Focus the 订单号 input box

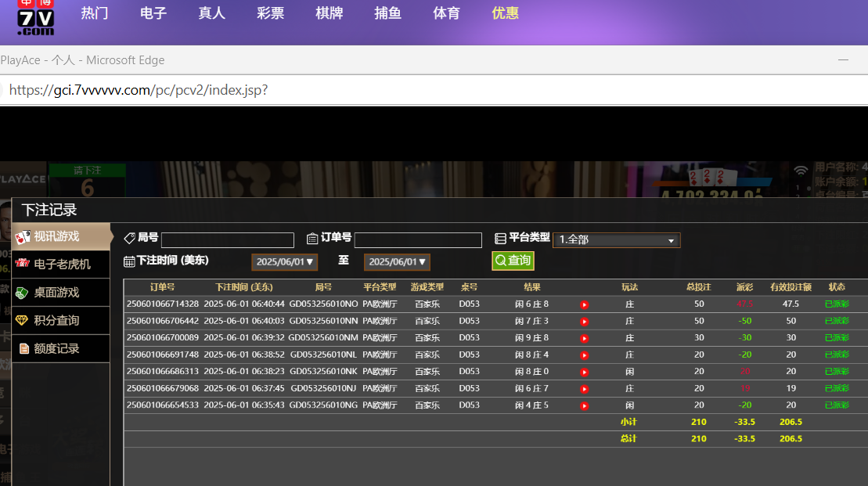[x=418, y=240]
